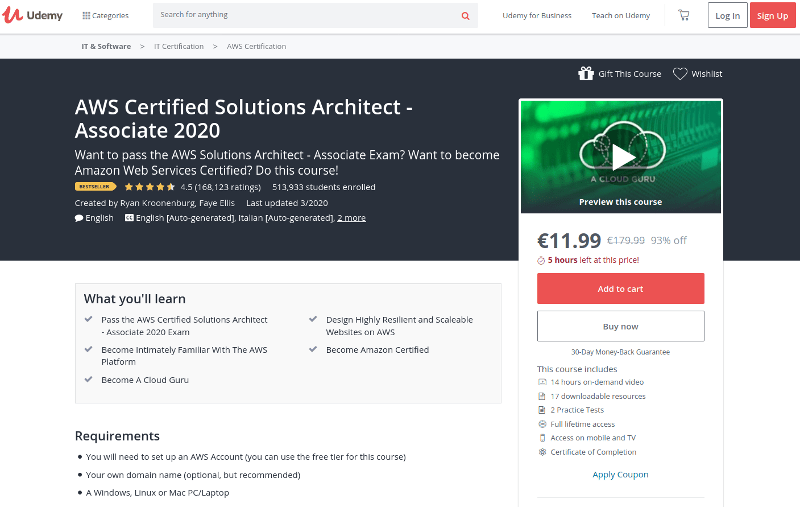Click the What you'll learn heading
The width and height of the screenshot is (800, 507).
135,299
